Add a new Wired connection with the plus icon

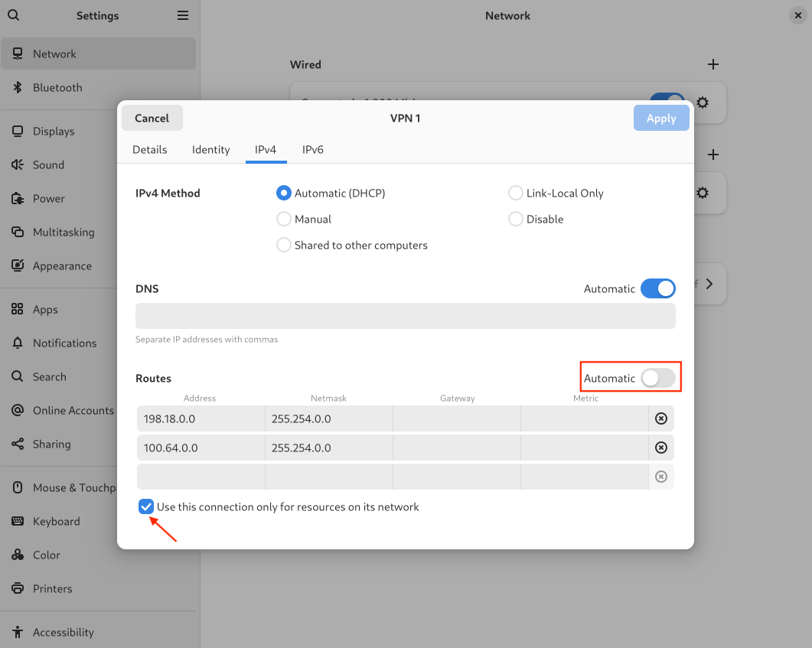click(713, 64)
